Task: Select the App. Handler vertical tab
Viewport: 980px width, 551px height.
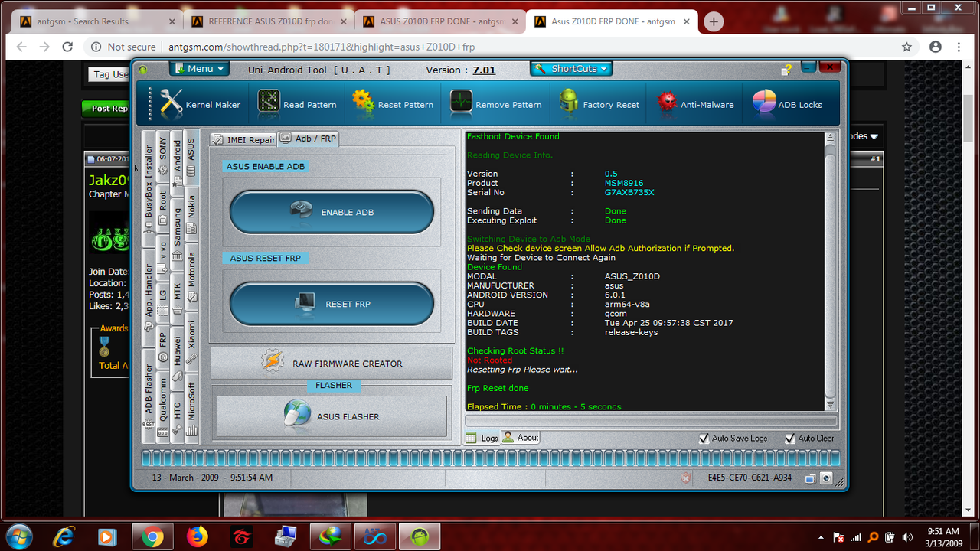Action: (149, 298)
